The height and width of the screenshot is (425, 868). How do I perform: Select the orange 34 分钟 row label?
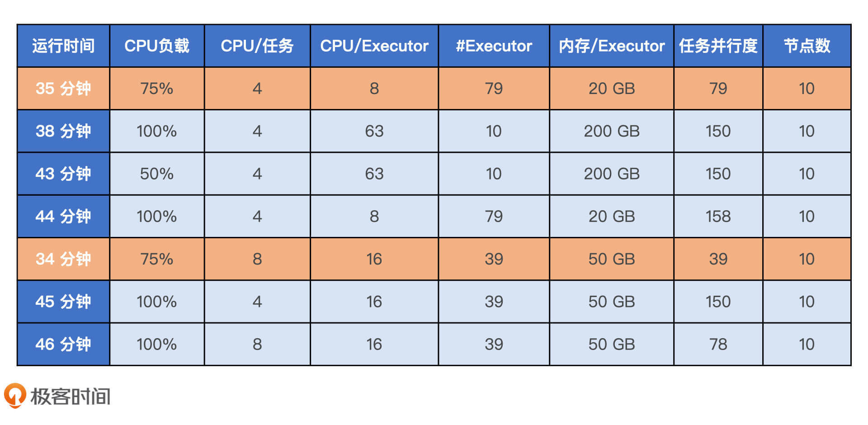pyautogui.click(x=63, y=259)
